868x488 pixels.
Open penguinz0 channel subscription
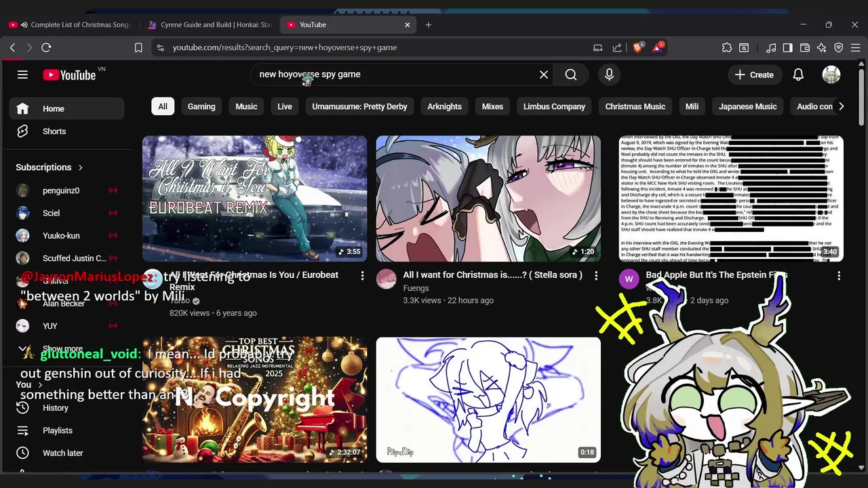tap(66, 190)
